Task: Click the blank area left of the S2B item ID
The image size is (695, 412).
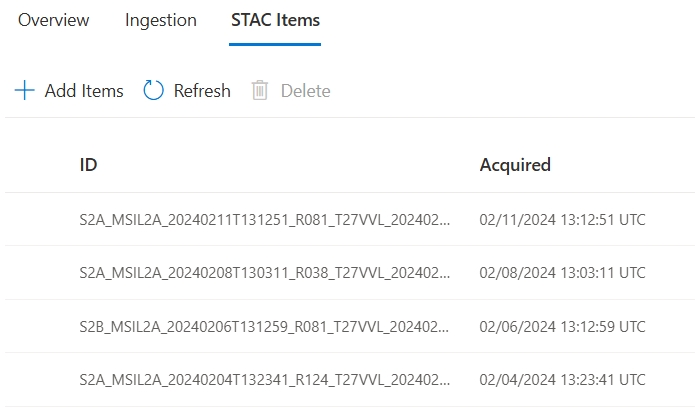Action: 40,326
